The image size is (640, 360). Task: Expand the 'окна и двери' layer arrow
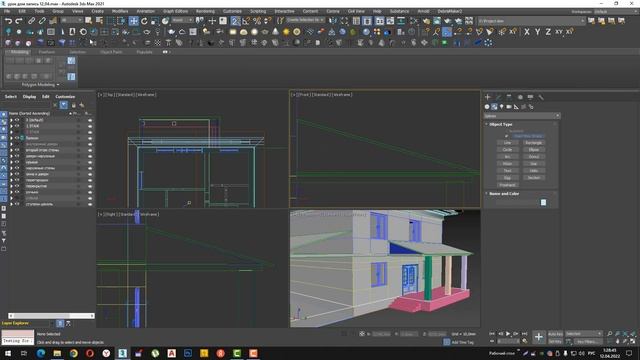(11, 174)
